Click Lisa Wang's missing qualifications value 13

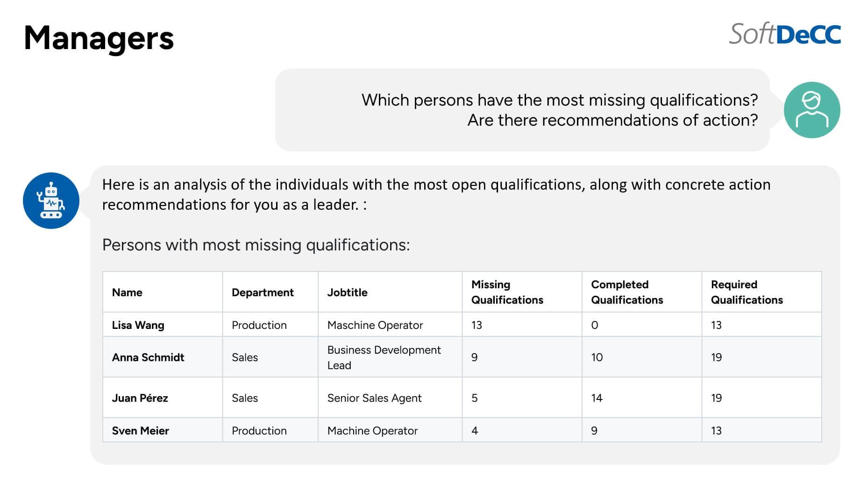[477, 325]
